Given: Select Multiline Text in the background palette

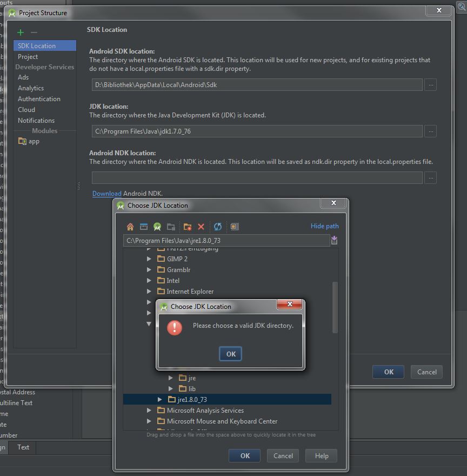Looking at the screenshot, I should click(16, 403).
